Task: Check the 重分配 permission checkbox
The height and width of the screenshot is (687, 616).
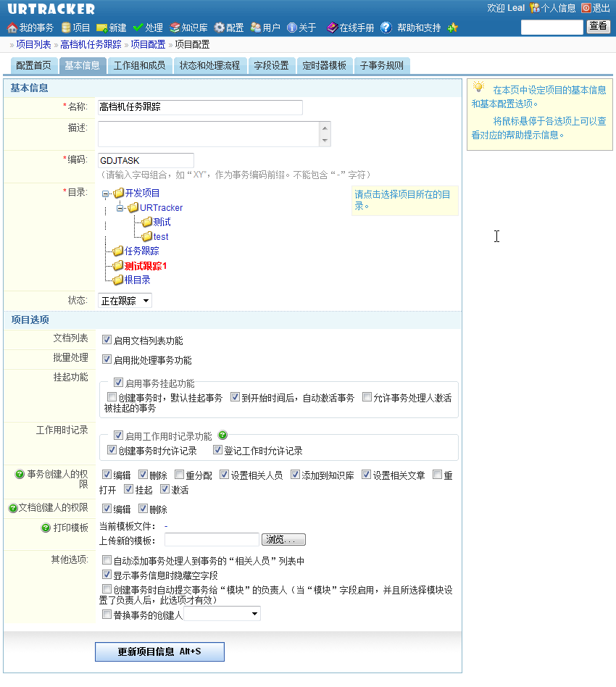Action: (179, 475)
